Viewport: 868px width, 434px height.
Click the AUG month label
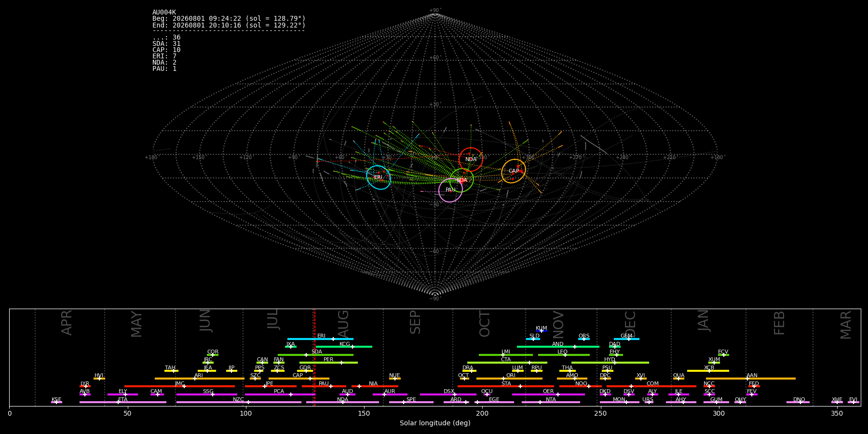point(343,325)
